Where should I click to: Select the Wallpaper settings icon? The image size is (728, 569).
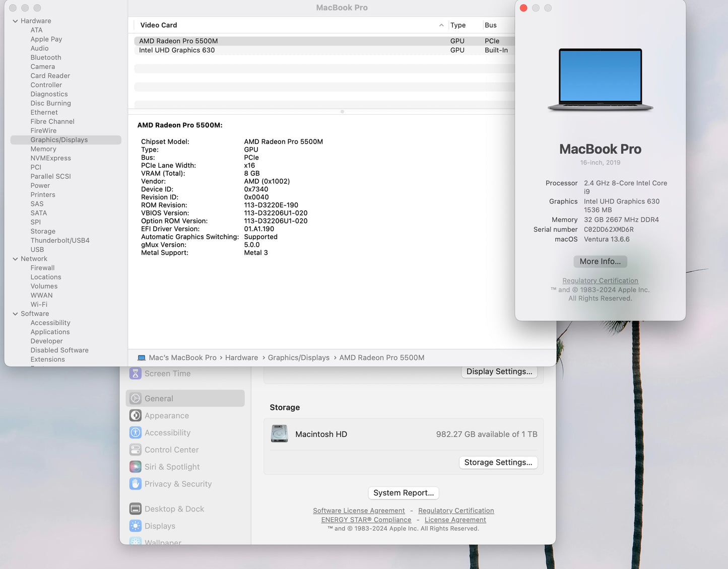(x=135, y=541)
